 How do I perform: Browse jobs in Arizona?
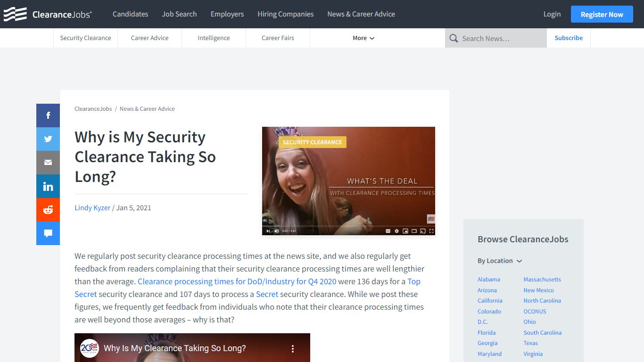[487, 290]
